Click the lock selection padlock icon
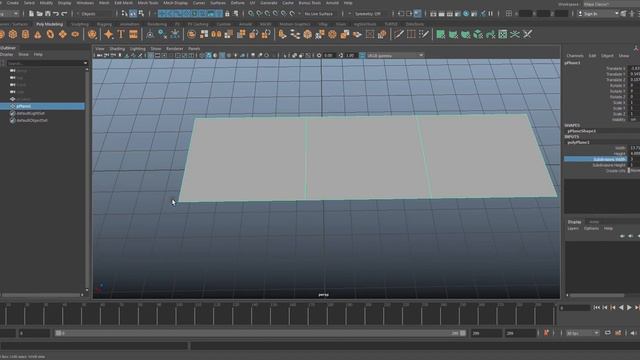Viewport: 640px width, 360px height. pyautogui.click(x=227, y=13)
